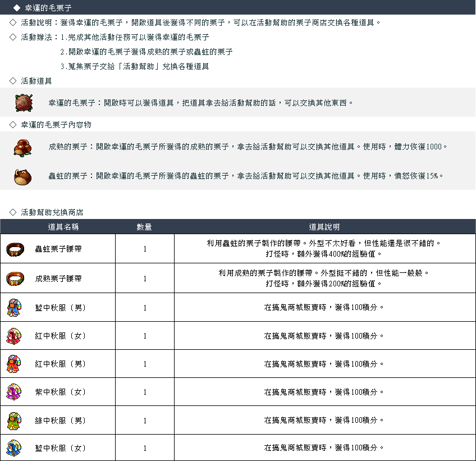The image size is (476, 461).
Task: Click the 數量 column header
Action: [144, 227]
